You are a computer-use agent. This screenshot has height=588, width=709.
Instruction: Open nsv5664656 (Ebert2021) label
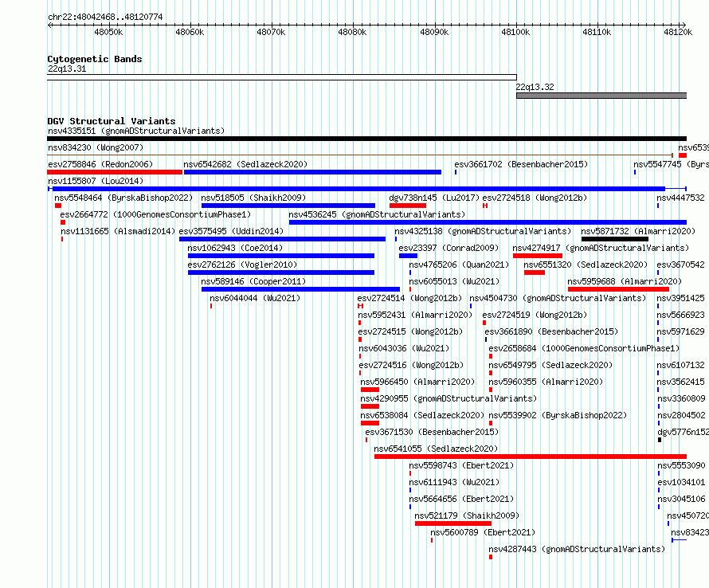click(x=461, y=500)
